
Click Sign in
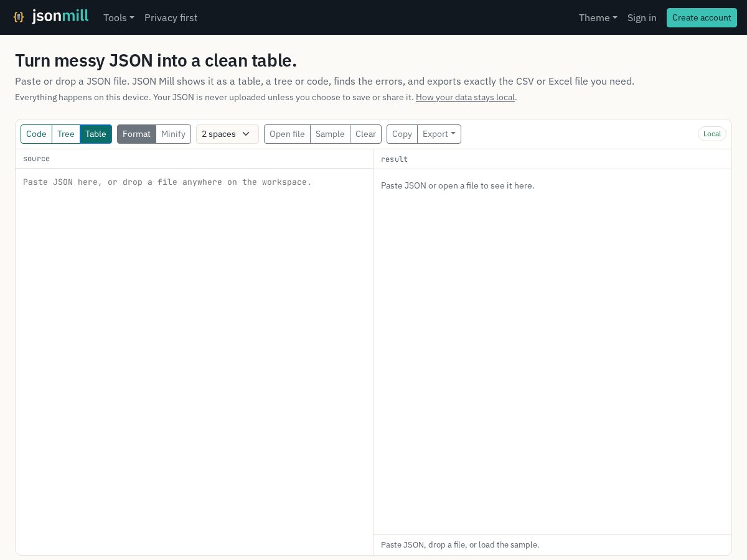pos(642,17)
